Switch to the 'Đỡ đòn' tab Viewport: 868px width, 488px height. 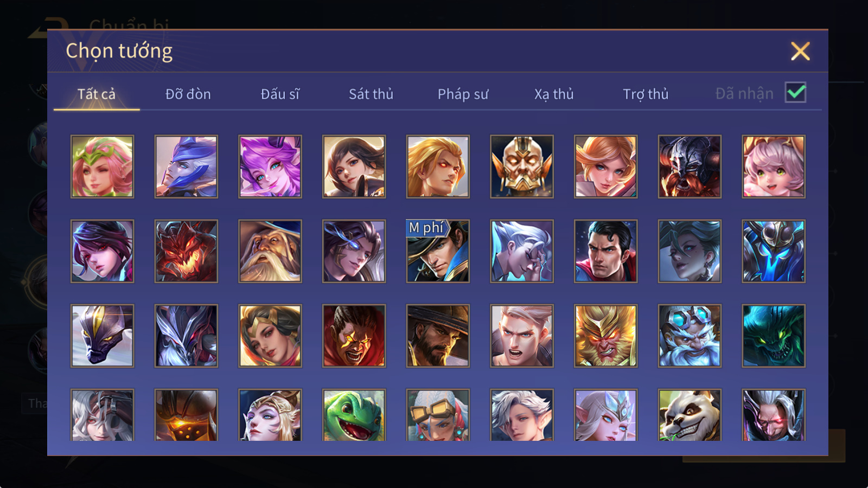188,94
